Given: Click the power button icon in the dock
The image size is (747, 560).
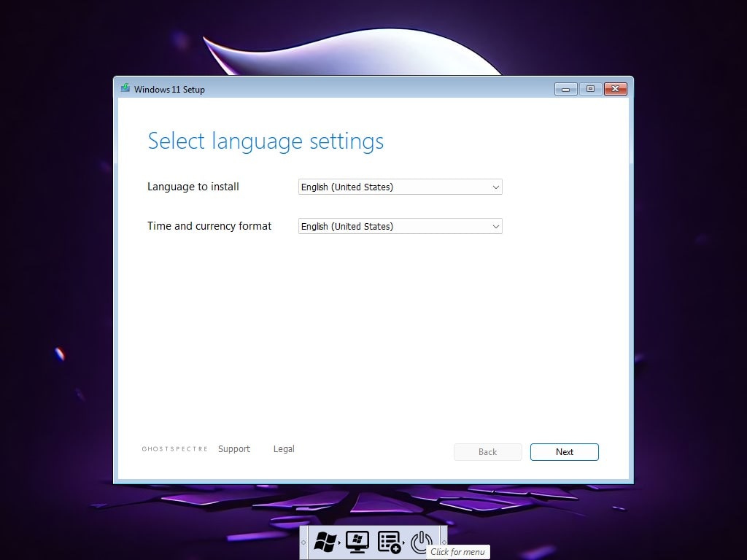Looking at the screenshot, I should 421,542.
